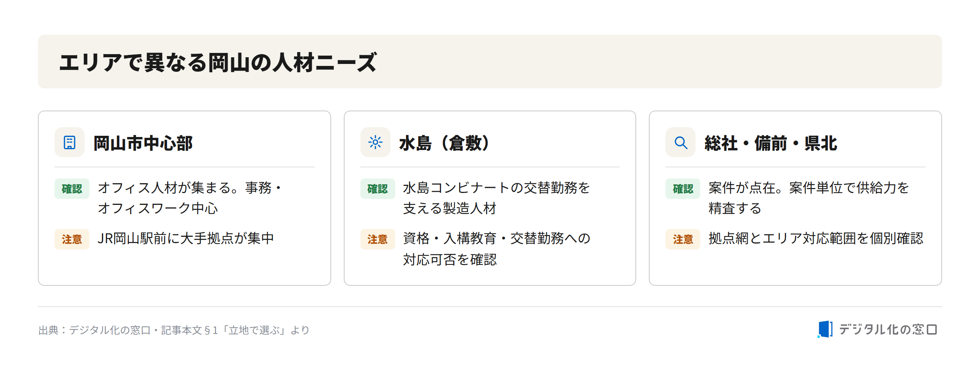Viewport: 980px width, 375px height.
Task: Click the 出典 source citation text
Action: (x=174, y=330)
